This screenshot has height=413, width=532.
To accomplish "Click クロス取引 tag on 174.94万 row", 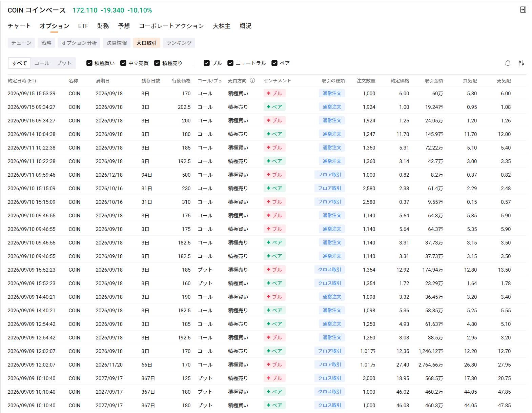I will point(329,270).
